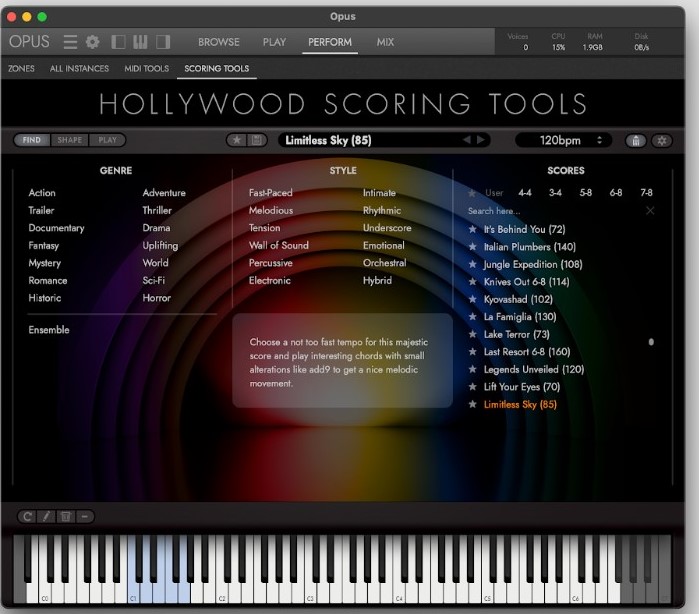699x614 pixels.
Task: Select Legends Unveiled (120) score
Action: (x=534, y=369)
